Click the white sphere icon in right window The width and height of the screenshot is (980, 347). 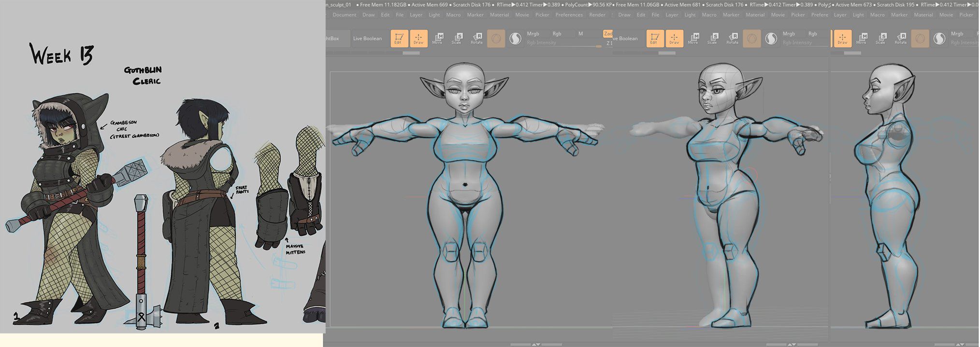tap(940, 39)
